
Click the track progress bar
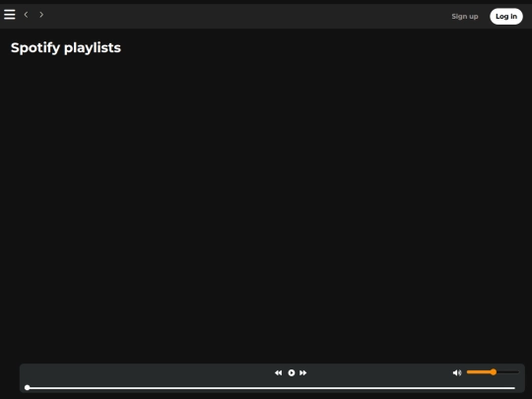coord(270,388)
